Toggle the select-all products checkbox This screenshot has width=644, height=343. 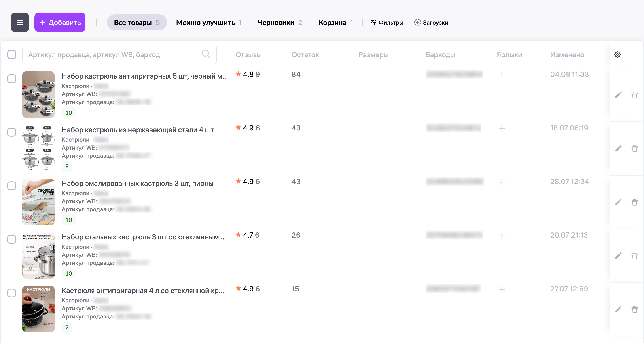pos(11,54)
